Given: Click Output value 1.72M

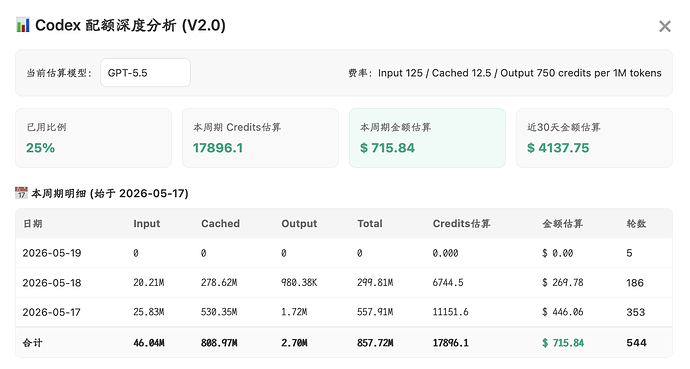Looking at the screenshot, I should (294, 312).
